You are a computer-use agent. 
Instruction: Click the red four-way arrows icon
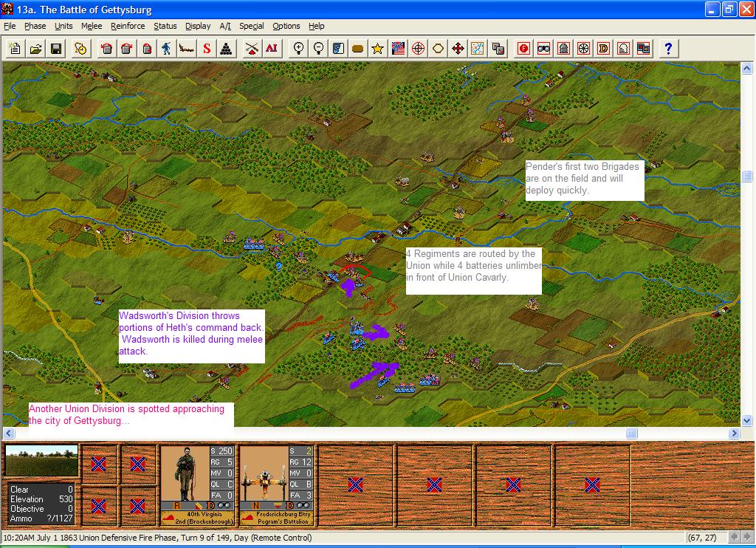click(458, 48)
